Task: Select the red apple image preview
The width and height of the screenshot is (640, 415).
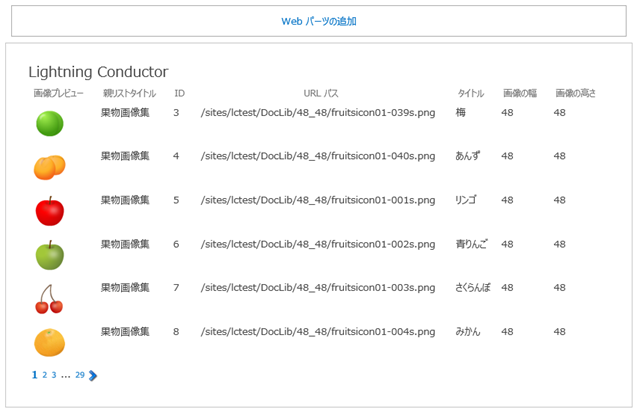Action: [x=49, y=210]
